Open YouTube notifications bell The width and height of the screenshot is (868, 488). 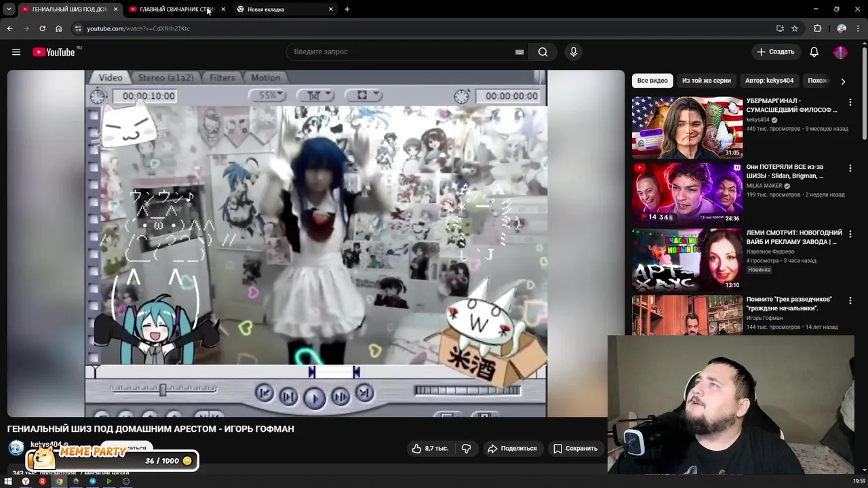coord(814,52)
